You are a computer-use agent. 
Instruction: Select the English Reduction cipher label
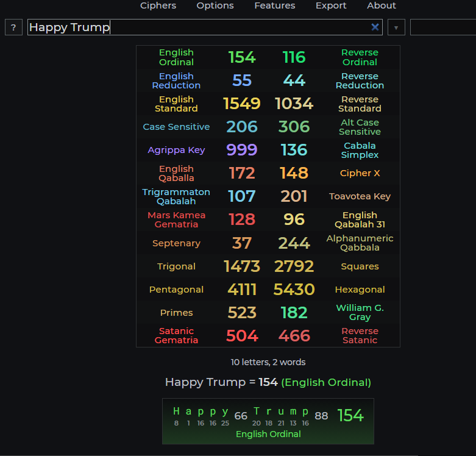176,80
